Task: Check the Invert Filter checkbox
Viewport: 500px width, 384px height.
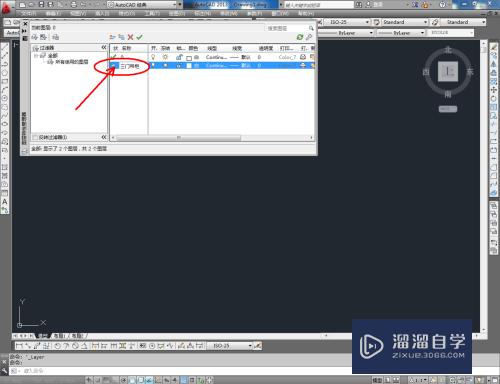Action: (35, 137)
